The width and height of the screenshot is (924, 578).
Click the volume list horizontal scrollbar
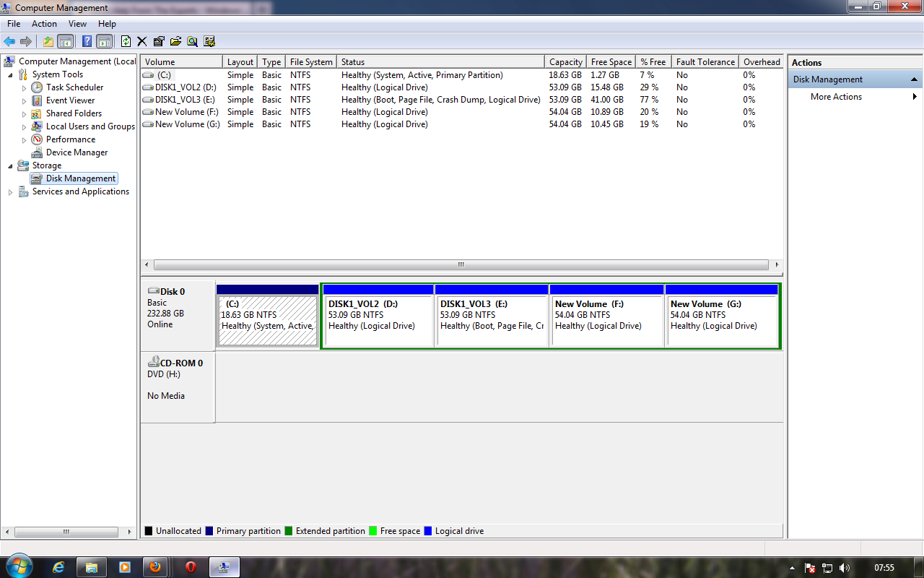click(461, 264)
